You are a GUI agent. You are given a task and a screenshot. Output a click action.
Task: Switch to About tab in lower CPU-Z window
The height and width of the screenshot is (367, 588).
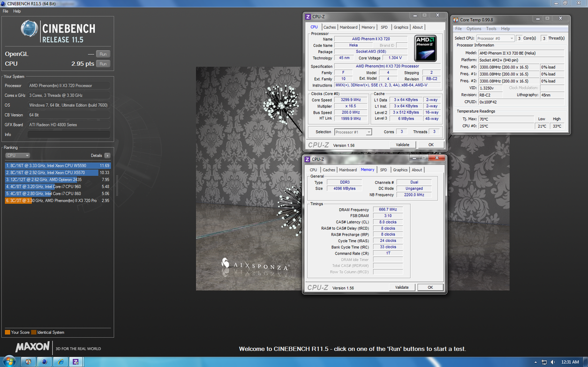(x=417, y=170)
